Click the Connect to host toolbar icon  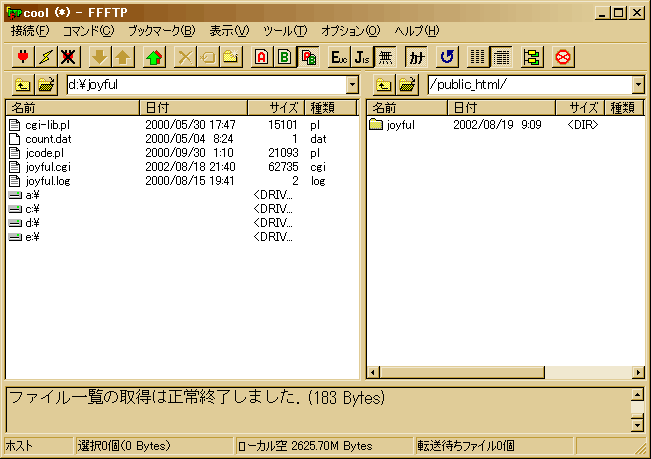19,57
